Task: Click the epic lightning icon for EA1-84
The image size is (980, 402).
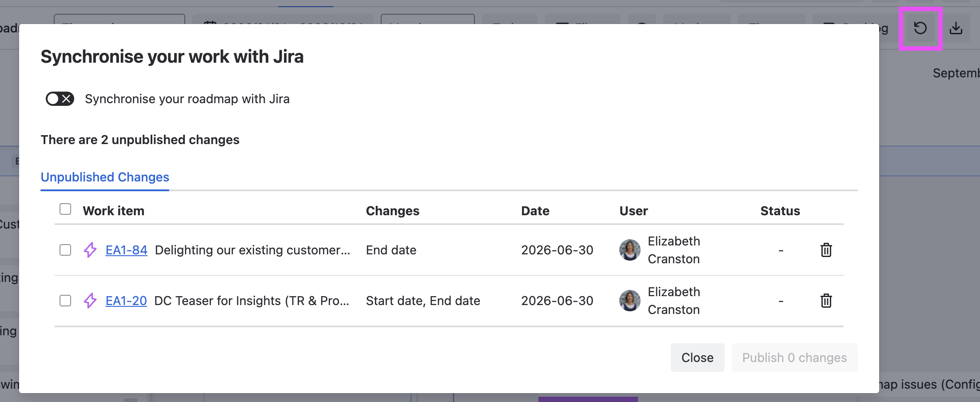Action: click(x=90, y=250)
